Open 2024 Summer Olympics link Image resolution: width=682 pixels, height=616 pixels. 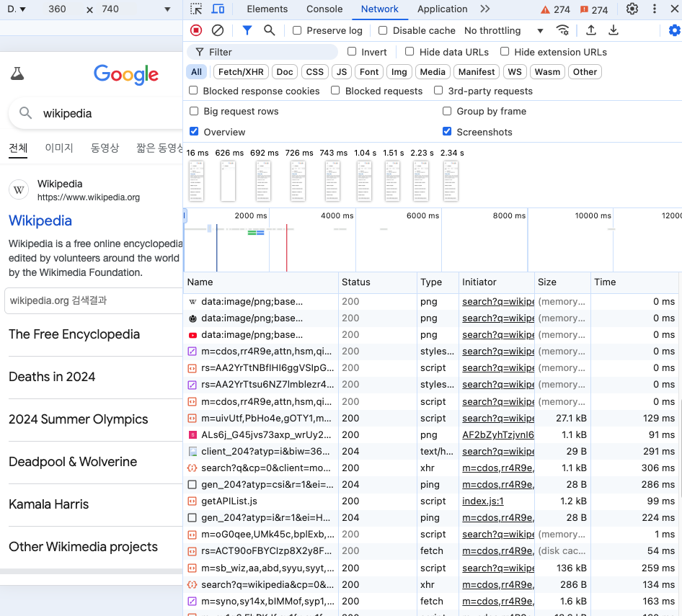[x=79, y=419]
